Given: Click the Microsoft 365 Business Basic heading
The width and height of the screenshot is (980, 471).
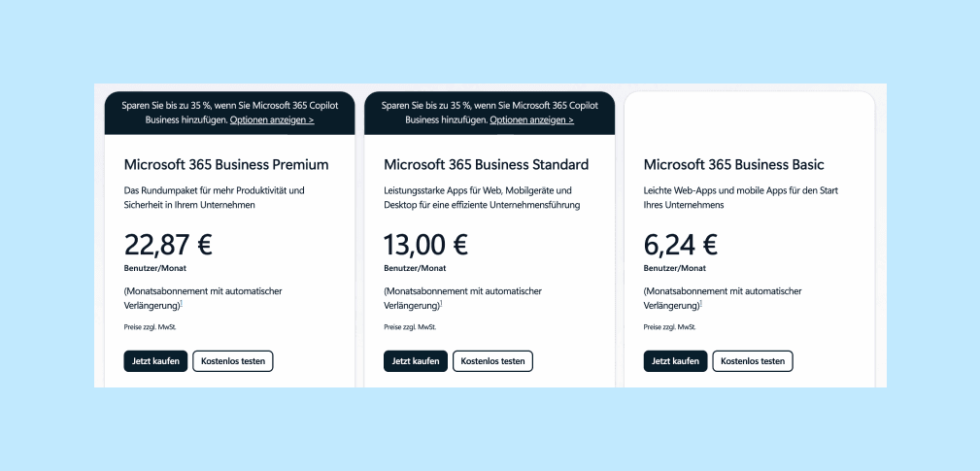Looking at the screenshot, I should pos(734,165).
